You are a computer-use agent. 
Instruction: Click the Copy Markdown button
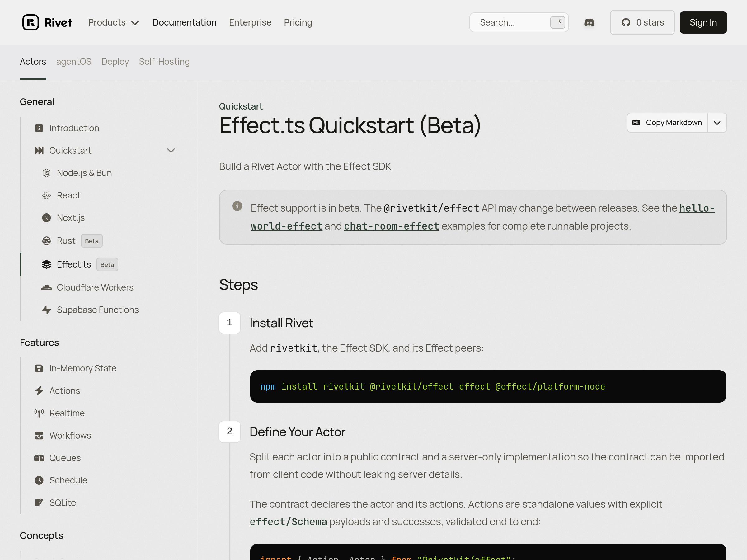point(667,123)
